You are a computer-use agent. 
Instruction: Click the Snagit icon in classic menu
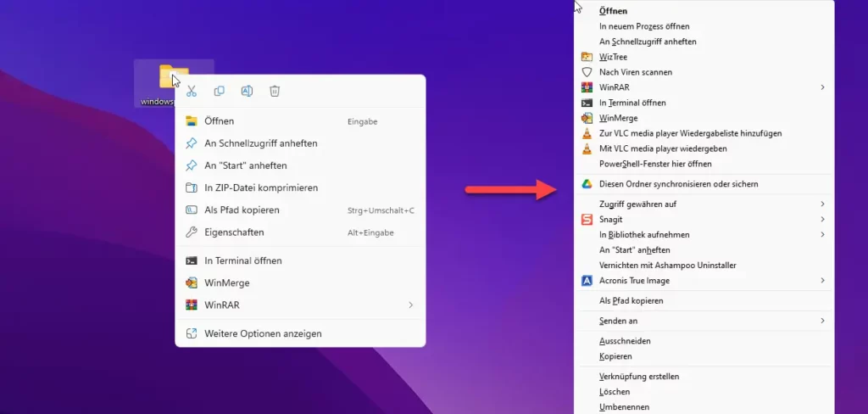587,220
